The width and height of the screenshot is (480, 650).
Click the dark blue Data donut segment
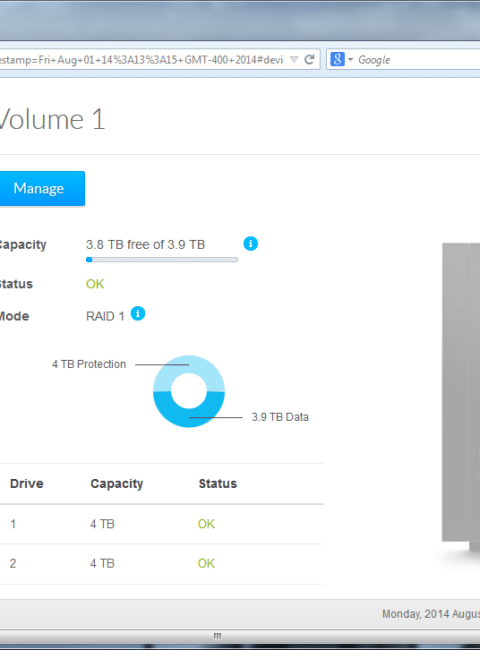pos(189,417)
